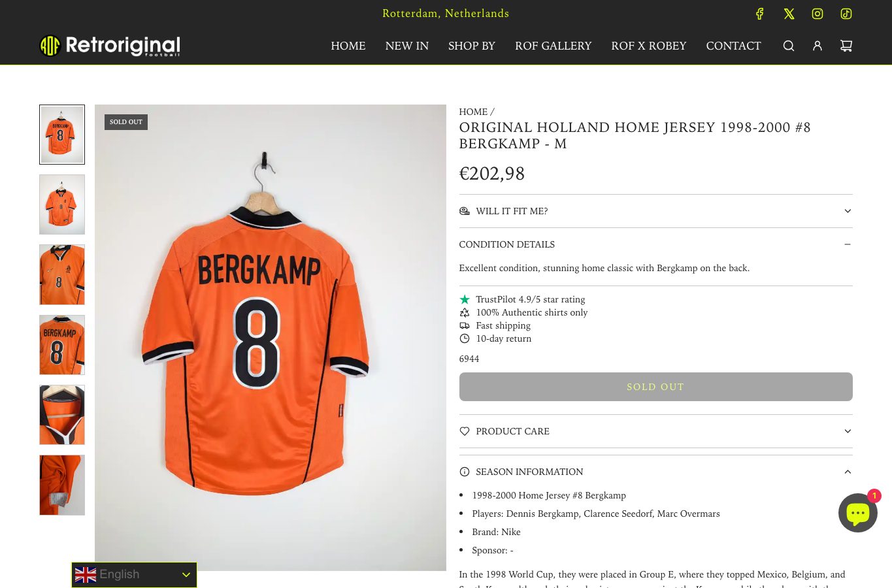
Task: Go to ROF Gallery menu item
Action: (553, 46)
